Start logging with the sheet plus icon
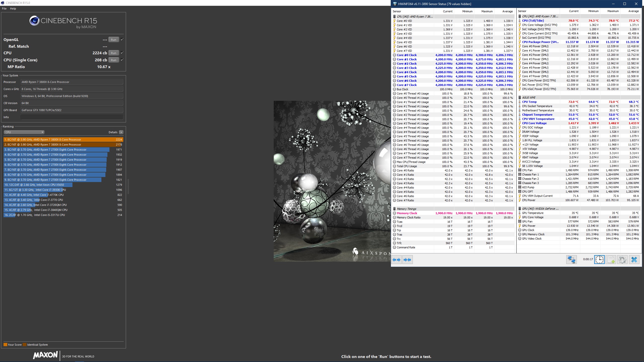Viewport: 644px width, 362px height. coord(611,260)
